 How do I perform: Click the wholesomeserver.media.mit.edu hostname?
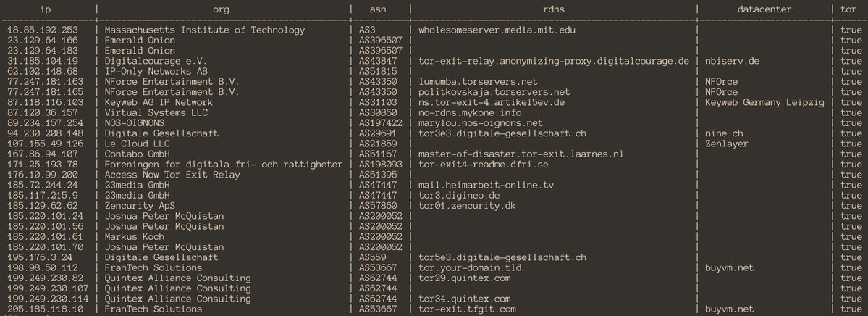pos(498,30)
